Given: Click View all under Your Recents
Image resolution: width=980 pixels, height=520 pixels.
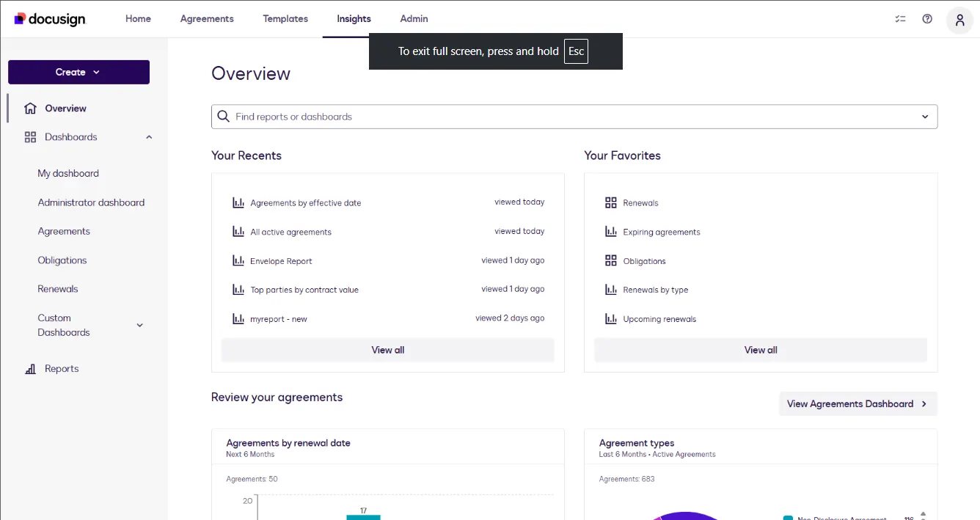Looking at the screenshot, I should pyautogui.click(x=387, y=350).
